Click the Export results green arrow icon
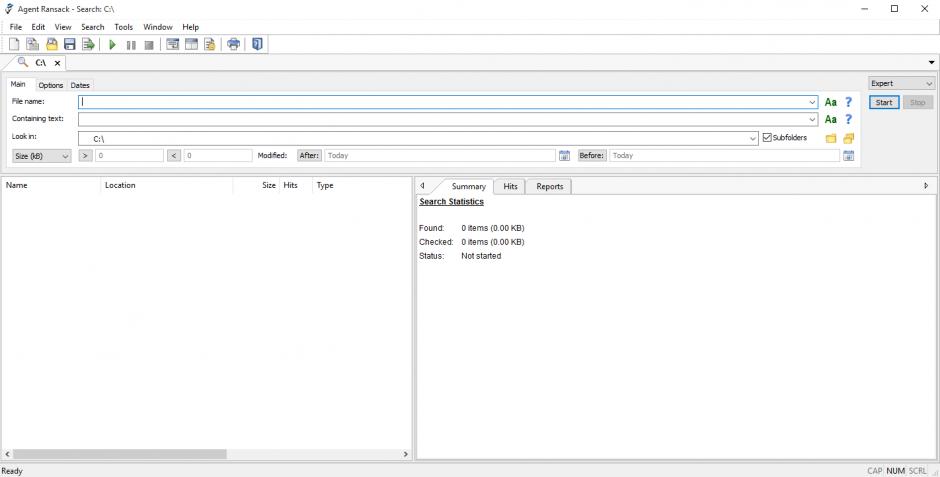 coord(88,44)
